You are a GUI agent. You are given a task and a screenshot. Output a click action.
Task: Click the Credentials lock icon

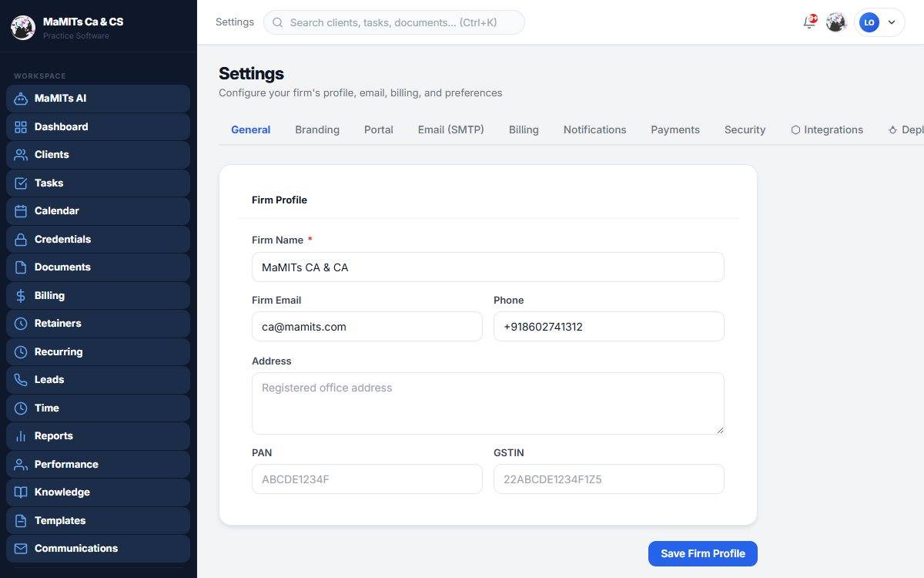[x=21, y=240]
